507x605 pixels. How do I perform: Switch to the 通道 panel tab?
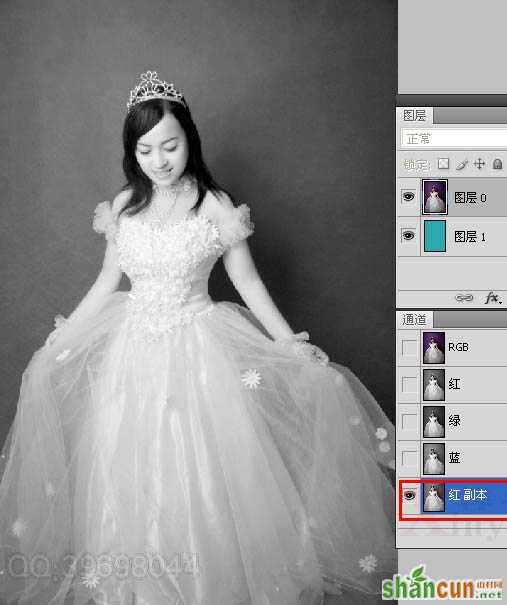coord(414,319)
